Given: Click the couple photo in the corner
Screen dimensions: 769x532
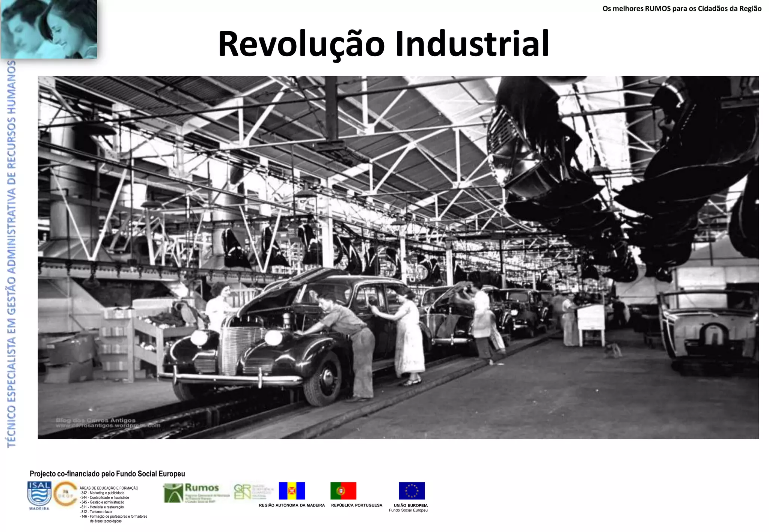Looking at the screenshot, I should click(x=49, y=29).
